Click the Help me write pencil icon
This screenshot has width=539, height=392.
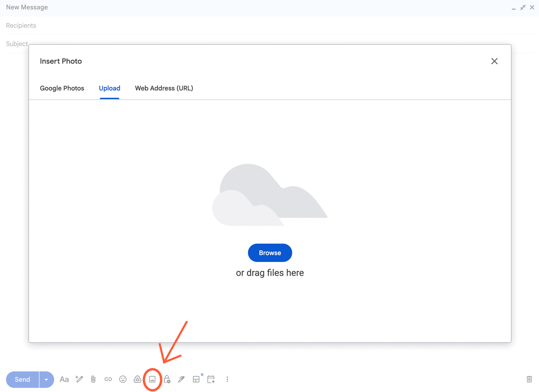click(79, 379)
